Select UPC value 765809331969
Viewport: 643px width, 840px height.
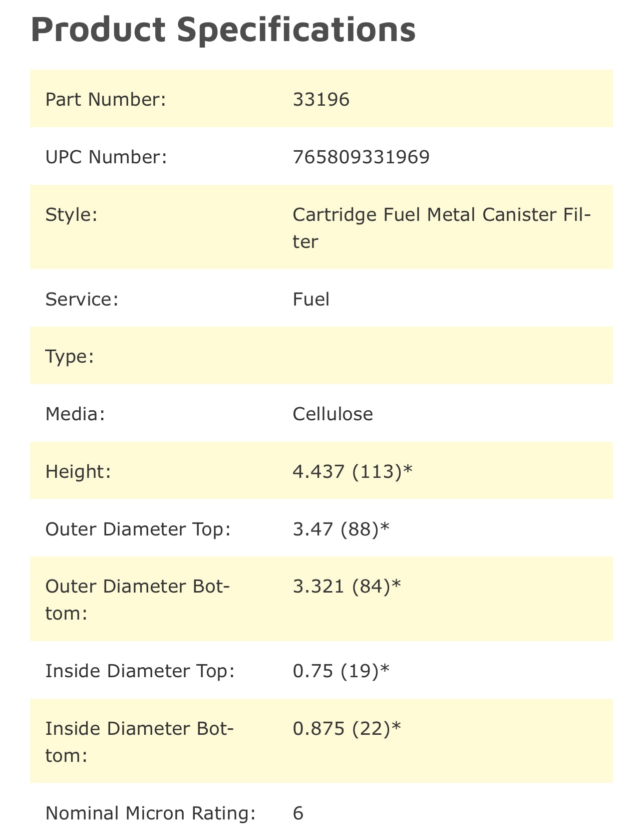point(361,157)
